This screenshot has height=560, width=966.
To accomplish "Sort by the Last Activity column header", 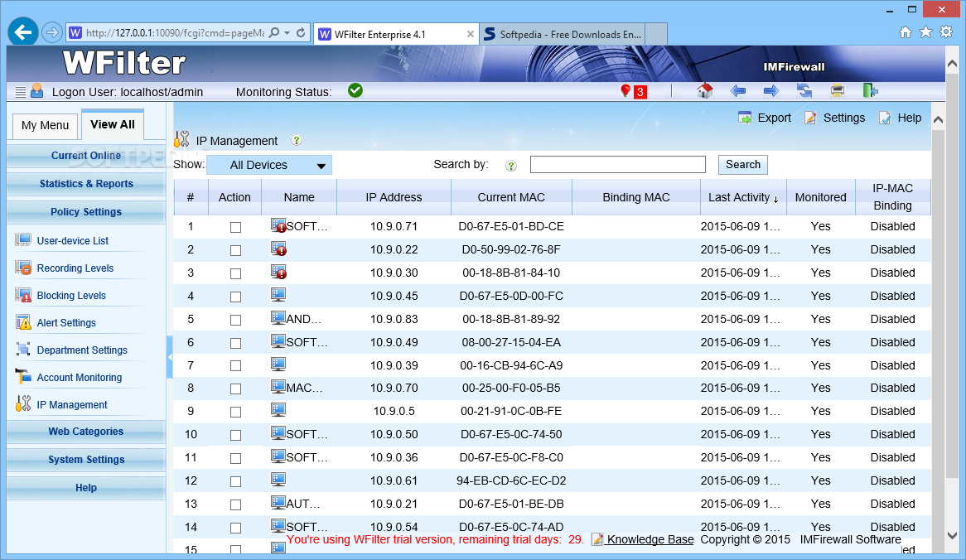I will coord(743,198).
